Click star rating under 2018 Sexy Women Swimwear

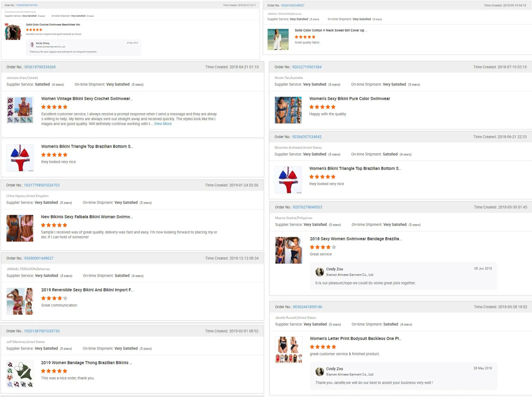click(323, 247)
